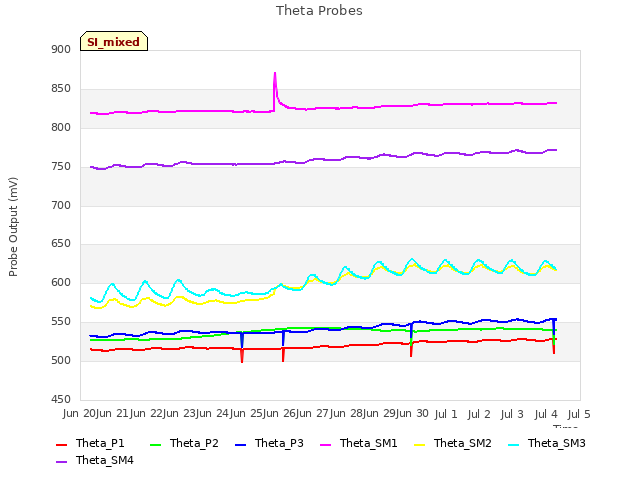Image resolution: width=640 pixels, height=480 pixels.
Task: Click the Jul 5 x-axis date label
Action: [579, 414]
